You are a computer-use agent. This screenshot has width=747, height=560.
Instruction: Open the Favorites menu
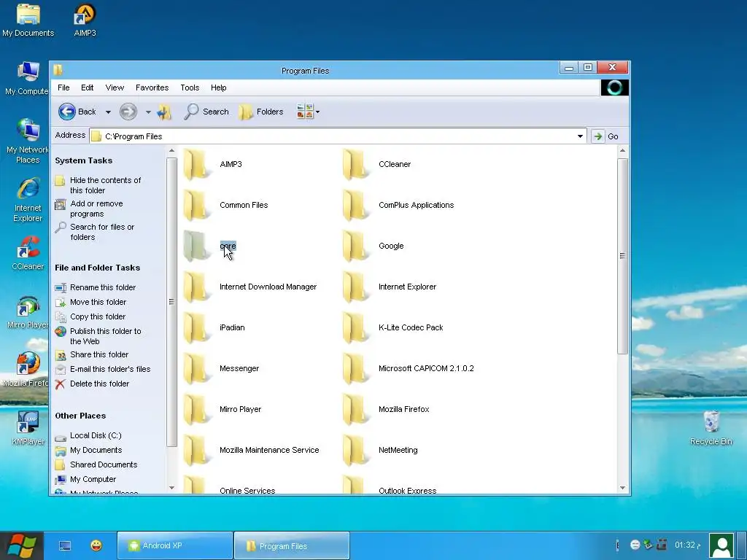click(x=152, y=87)
